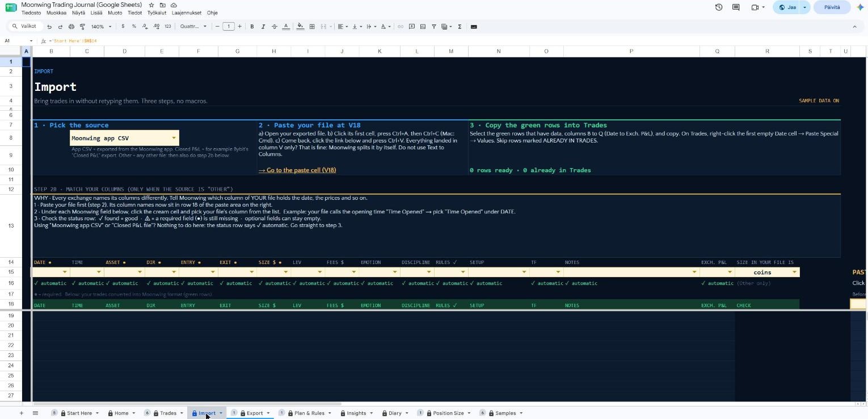The height and width of the screenshot is (419, 868).
Task: Decrease decimal places
Action: tap(145, 27)
